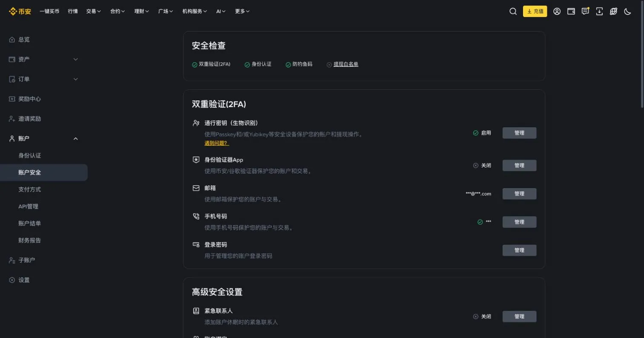The width and height of the screenshot is (644, 338).
Task: Open the 合约 dropdown menu
Action: point(118,11)
